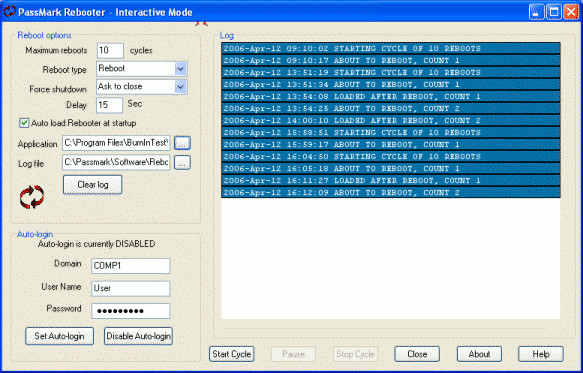Toggle Auto load Rebooter at startup checkbox
583x373 pixels.
pyautogui.click(x=24, y=123)
